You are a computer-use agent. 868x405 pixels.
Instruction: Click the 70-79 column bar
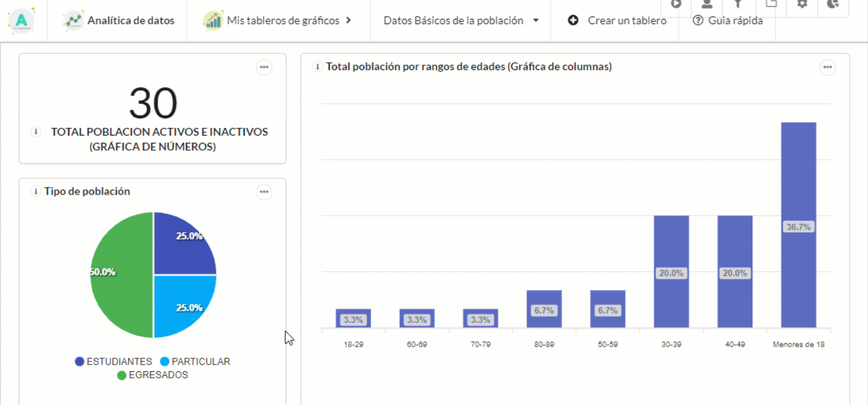coord(481,318)
